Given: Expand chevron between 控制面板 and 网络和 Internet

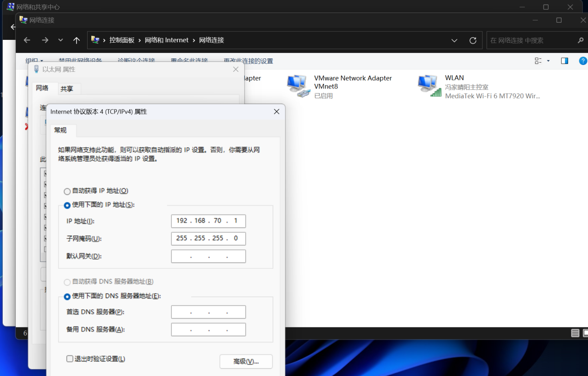Looking at the screenshot, I should tap(140, 40).
